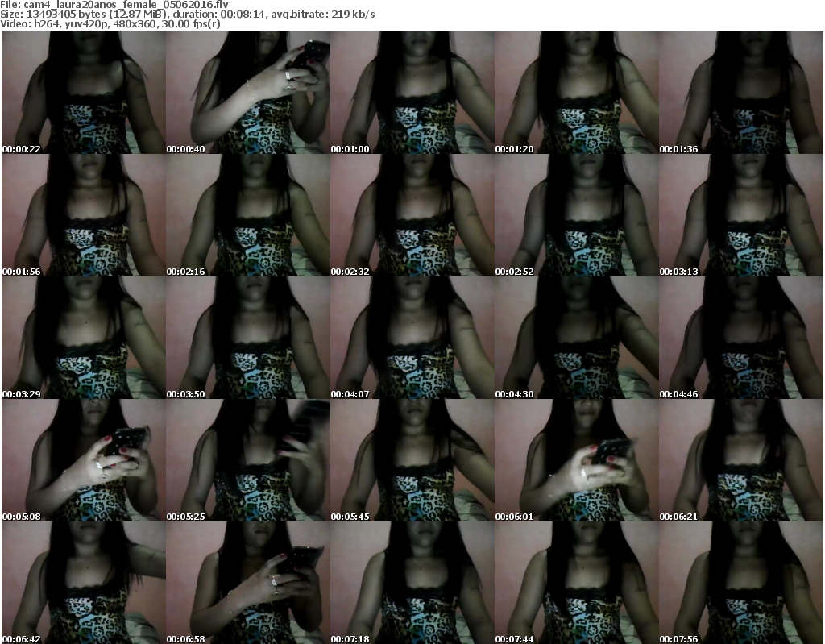Click the Size and duration info line

tap(187, 15)
